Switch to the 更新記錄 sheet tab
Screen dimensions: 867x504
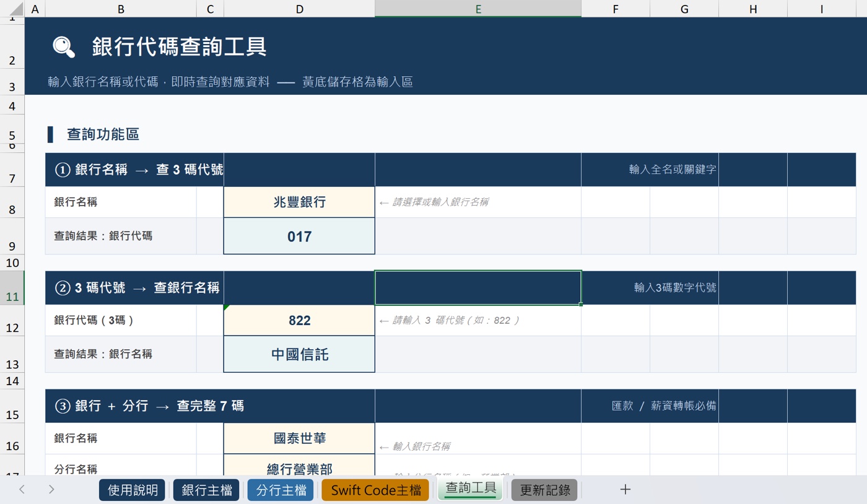[x=544, y=489]
